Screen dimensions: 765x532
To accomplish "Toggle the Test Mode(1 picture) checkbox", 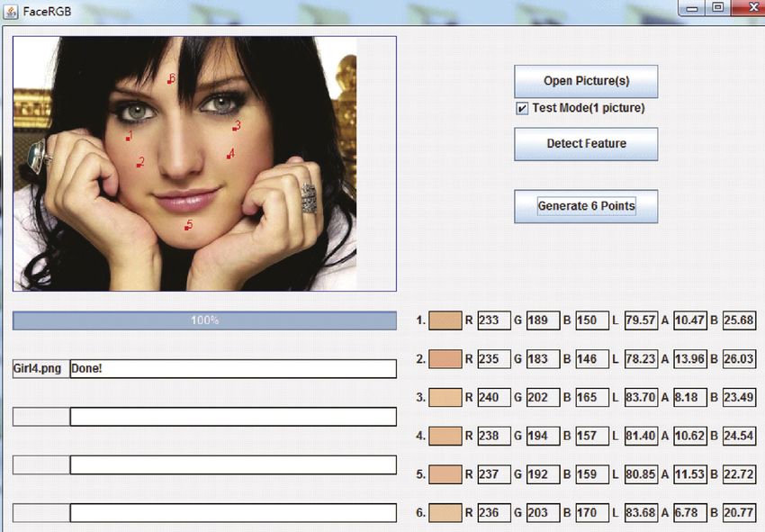I will point(522,108).
